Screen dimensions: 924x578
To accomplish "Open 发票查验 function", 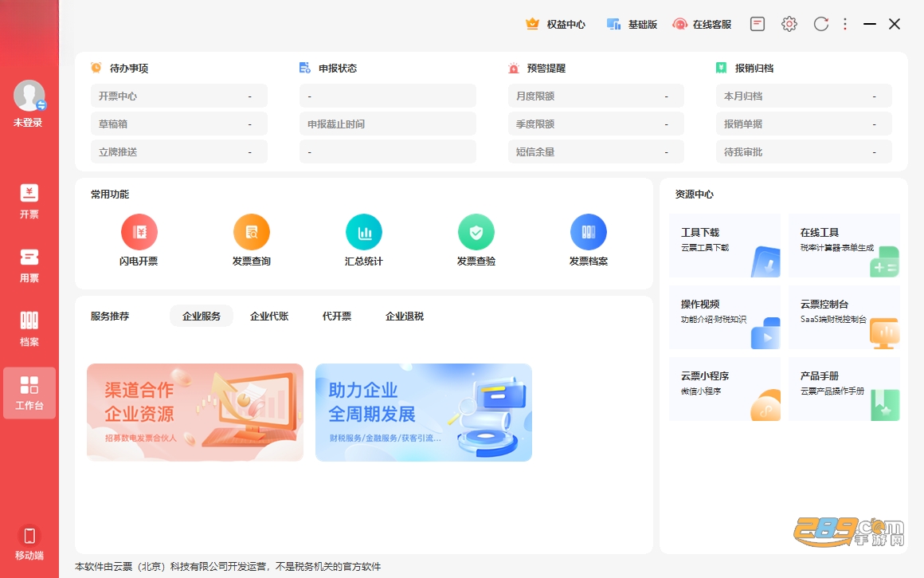I will pyautogui.click(x=476, y=240).
